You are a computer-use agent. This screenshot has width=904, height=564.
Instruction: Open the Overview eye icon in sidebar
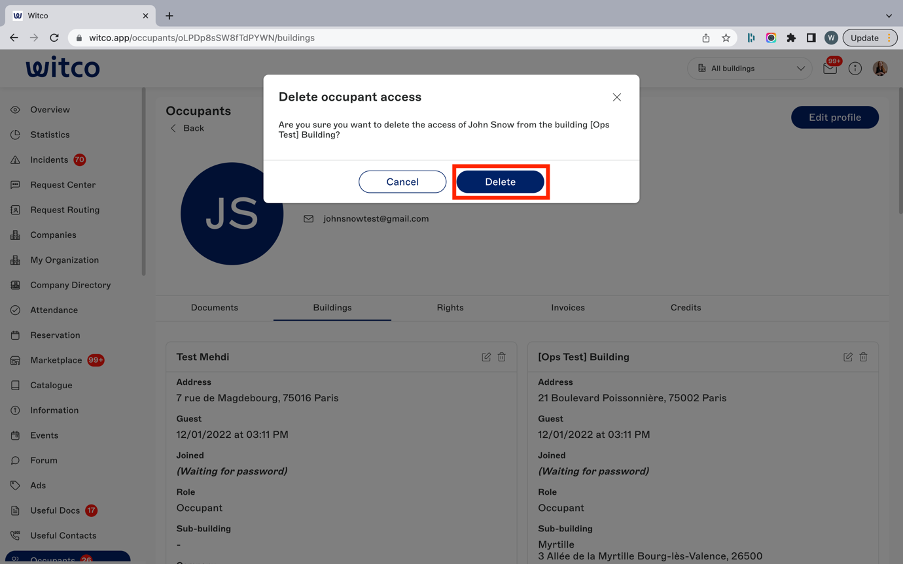point(16,110)
